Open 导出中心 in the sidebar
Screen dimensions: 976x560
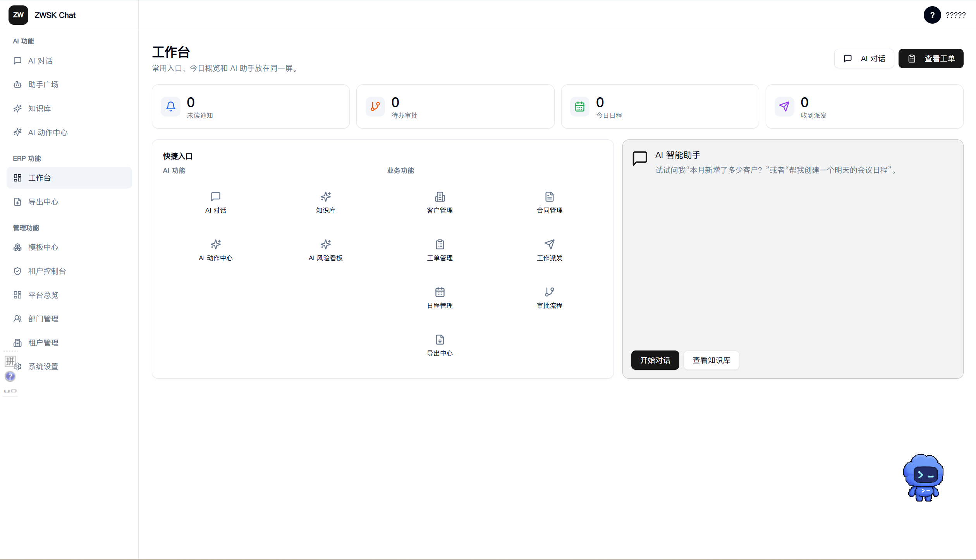pyautogui.click(x=69, y=202)
